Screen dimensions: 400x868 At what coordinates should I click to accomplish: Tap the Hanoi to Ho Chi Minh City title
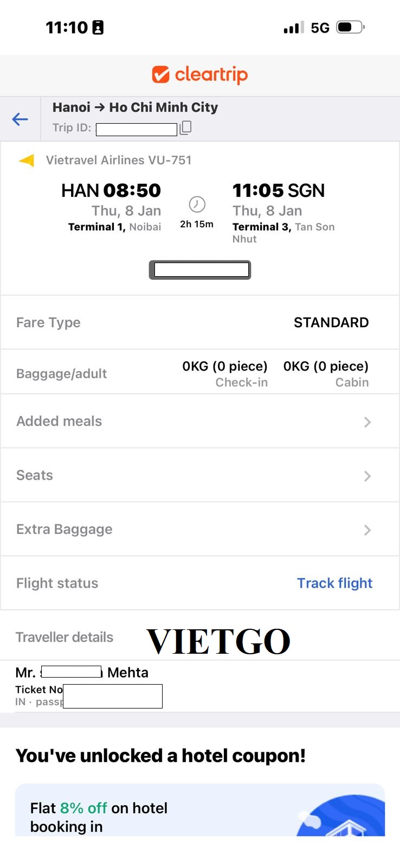point(135,107)
